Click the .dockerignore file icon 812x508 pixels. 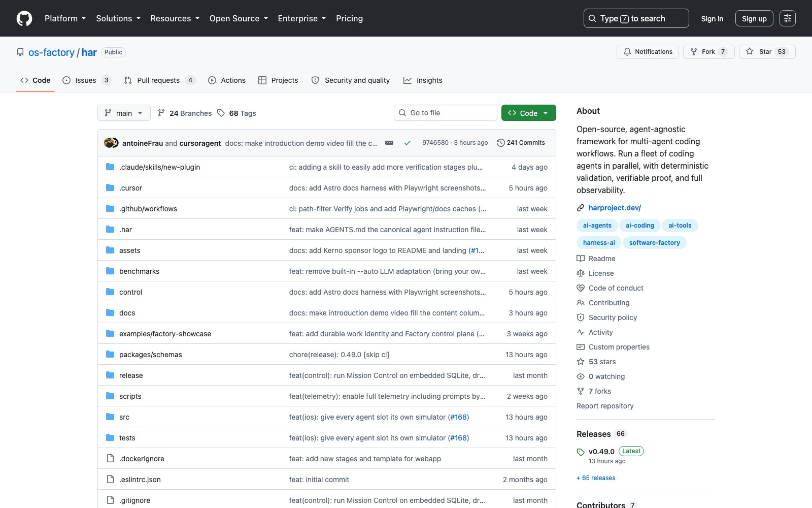pyautogui.click(x=110, y=458)
